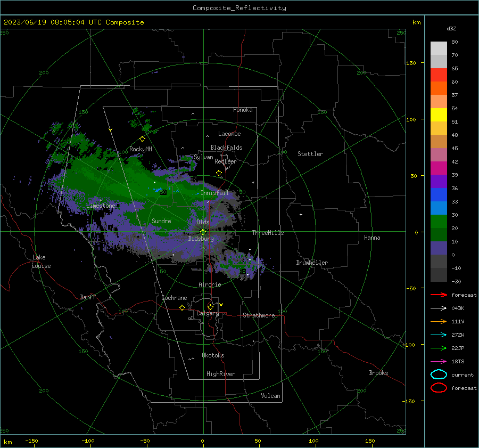Click the cyan current ellipse icon

[439, 374]
